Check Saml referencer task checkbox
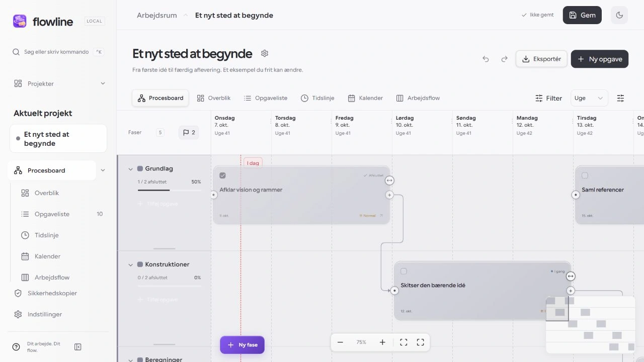This screenshot has height=362, width=644. point(585,175)
